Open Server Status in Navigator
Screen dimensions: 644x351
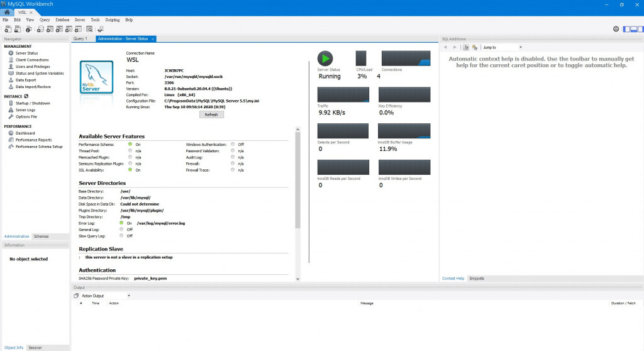tap(26, 53)
